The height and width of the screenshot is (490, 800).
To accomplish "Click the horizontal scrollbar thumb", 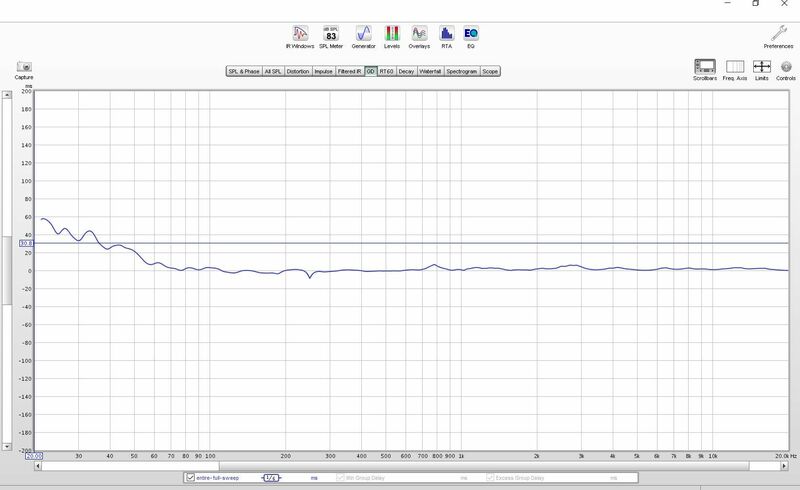I will point(484,466).
